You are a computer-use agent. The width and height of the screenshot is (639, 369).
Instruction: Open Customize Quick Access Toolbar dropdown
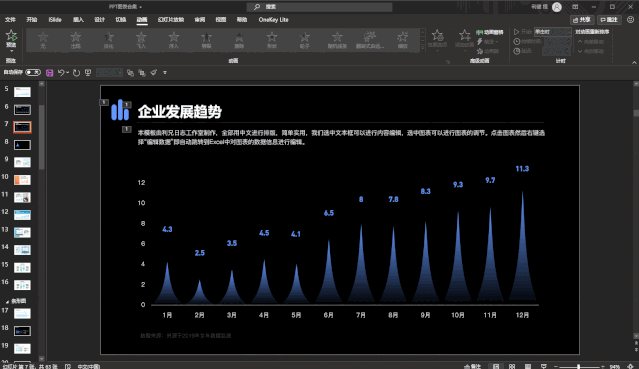[x=165, y=73]
